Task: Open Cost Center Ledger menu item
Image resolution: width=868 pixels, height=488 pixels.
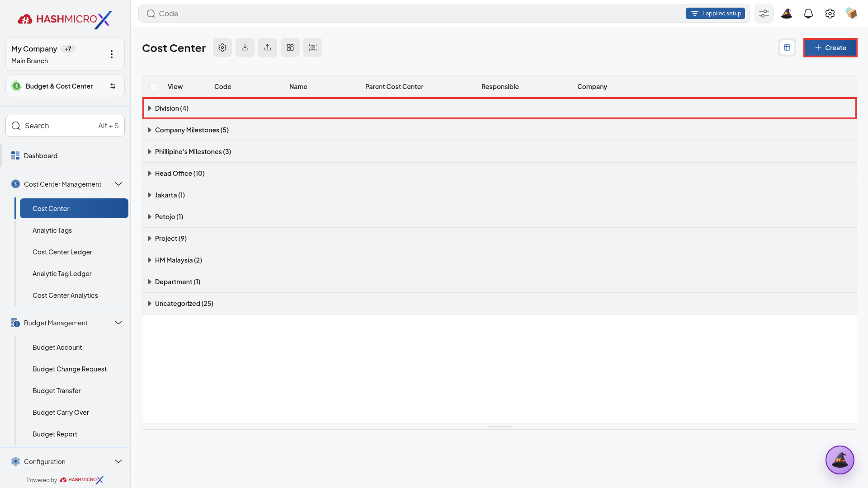Action: (74, 252)
